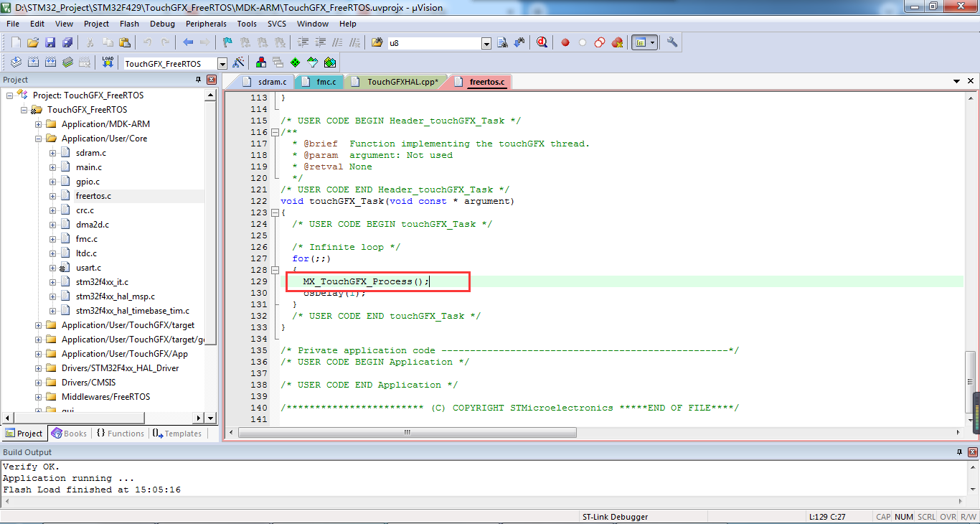980x524 pixels.
Task: Expand the Application/MDK-ARM folder
Action: click(x=39, y=124)
